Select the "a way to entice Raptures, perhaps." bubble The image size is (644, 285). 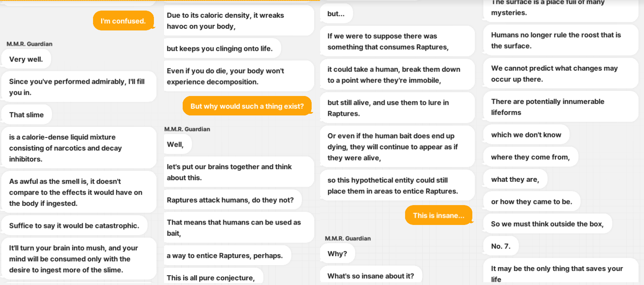[x=227, y=255]
